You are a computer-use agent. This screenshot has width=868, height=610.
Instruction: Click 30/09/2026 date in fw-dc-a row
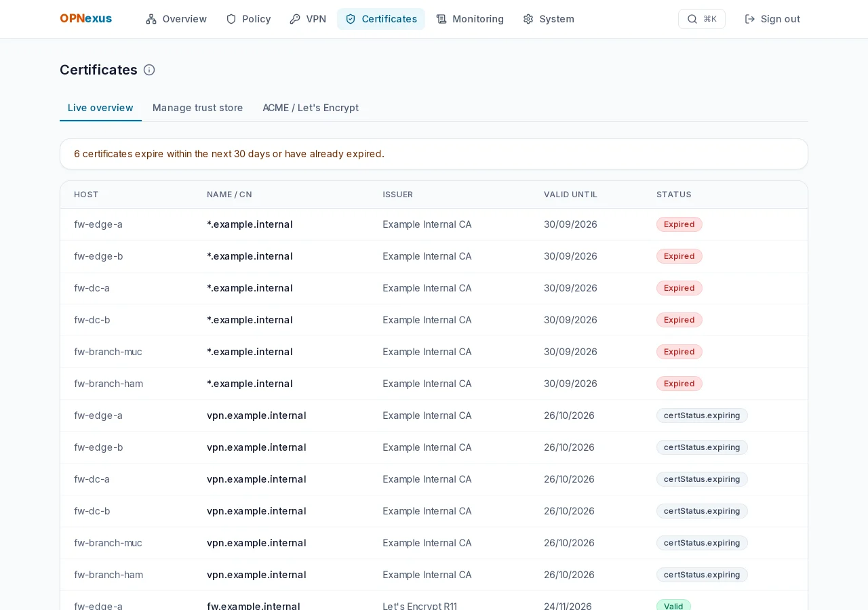click(570, 288)
